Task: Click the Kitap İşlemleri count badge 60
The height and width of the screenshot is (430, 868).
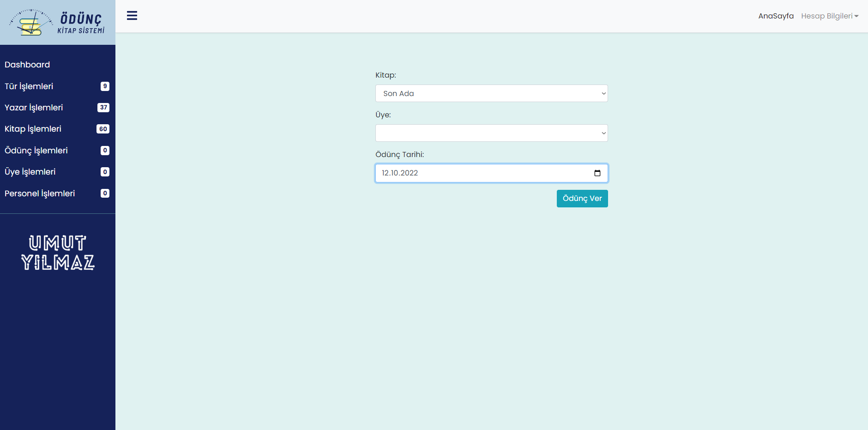Action: point(103,129)
